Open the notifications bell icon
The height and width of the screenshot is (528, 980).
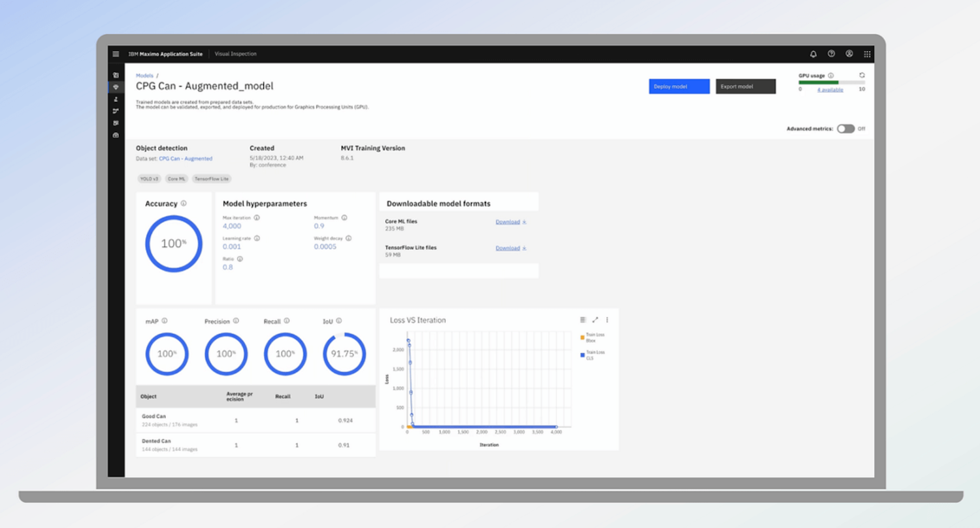(813, 54)
